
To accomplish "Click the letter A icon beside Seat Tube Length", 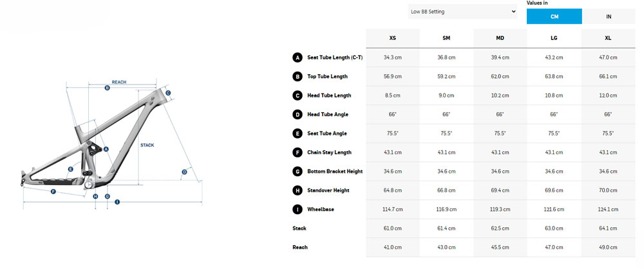I will tap(297, 57).
